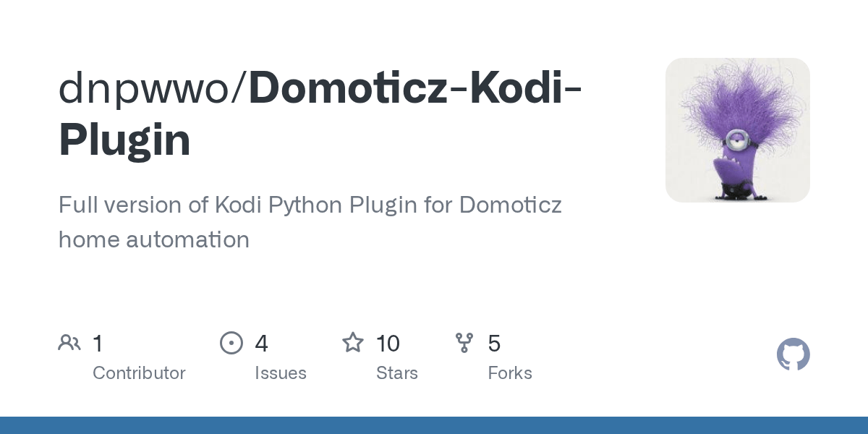Click the forks count 5
The height and width of the screenshot is (434, 868).
pyautogui.click(x=494, y=343)
